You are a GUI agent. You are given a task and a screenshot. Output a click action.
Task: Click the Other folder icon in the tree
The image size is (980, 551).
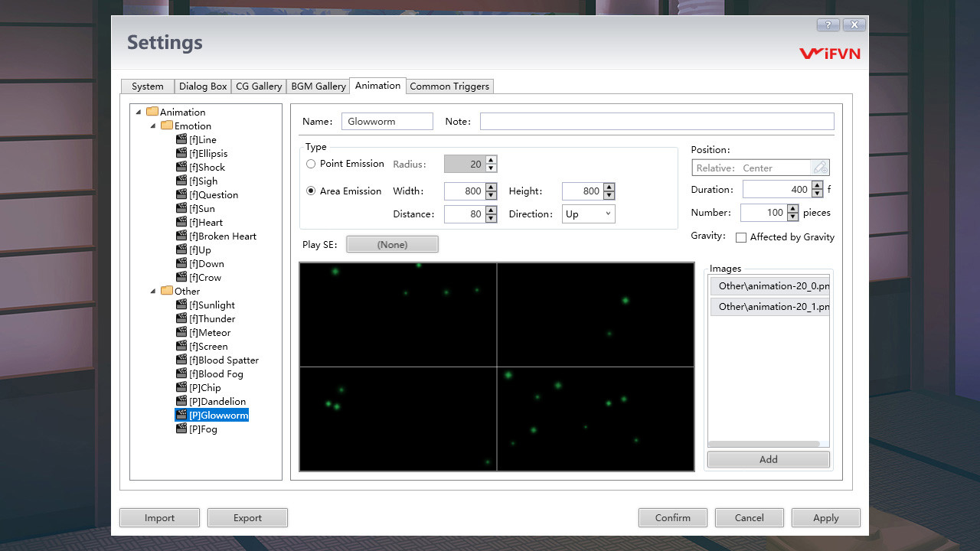(x=167, y=291)
